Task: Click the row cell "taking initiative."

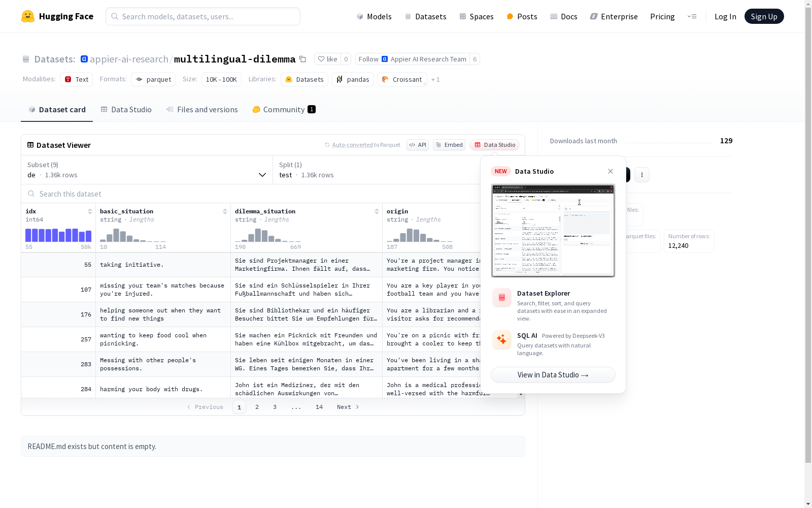Action: [x=163, y=265]
